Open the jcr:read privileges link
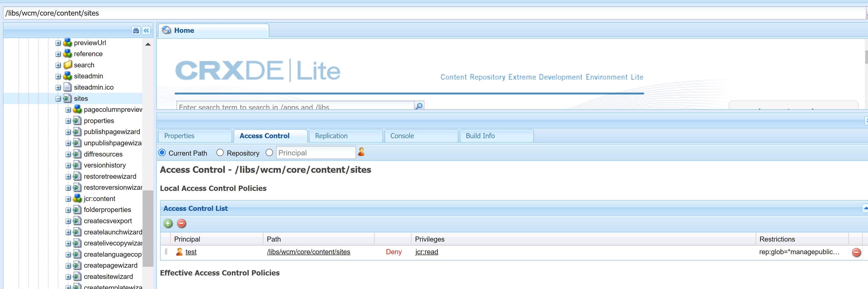The width and height of the screenshot is (868, 289). click(426, 252)
